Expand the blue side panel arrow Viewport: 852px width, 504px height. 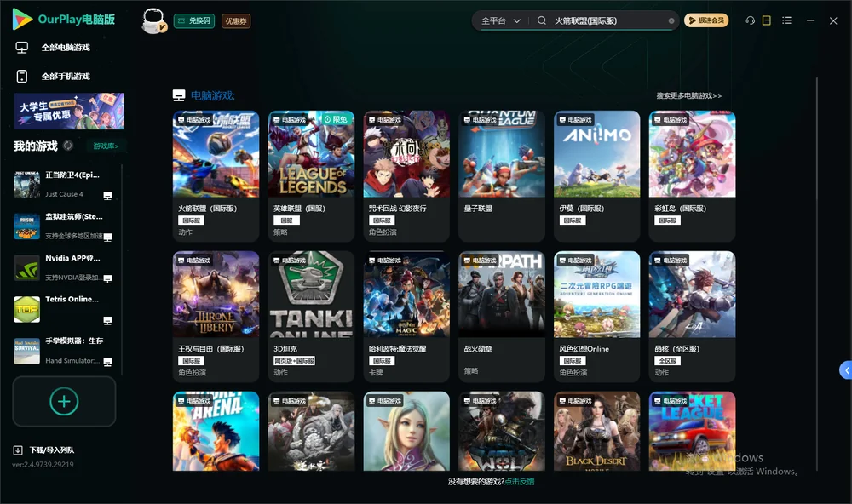pyautogui.click(x=845, y=370)
